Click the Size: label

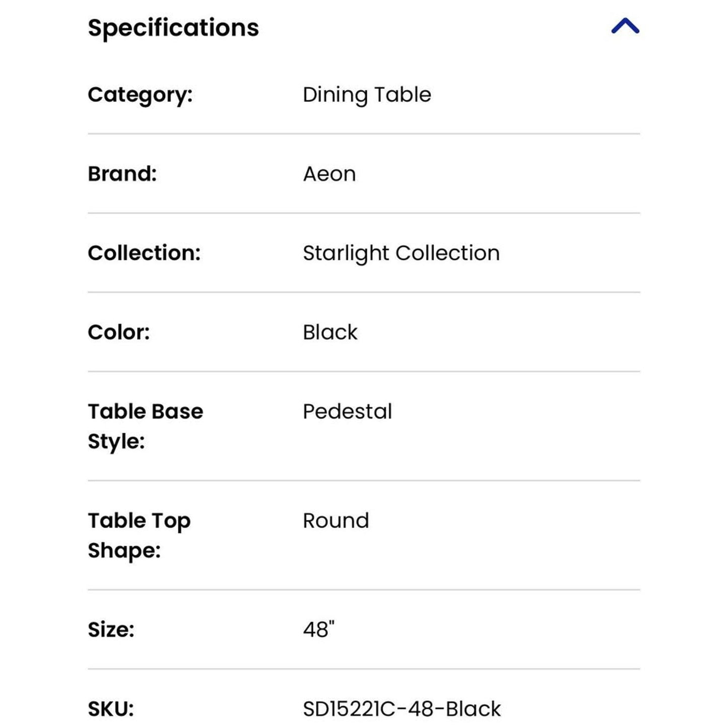(x=111, y=629)
